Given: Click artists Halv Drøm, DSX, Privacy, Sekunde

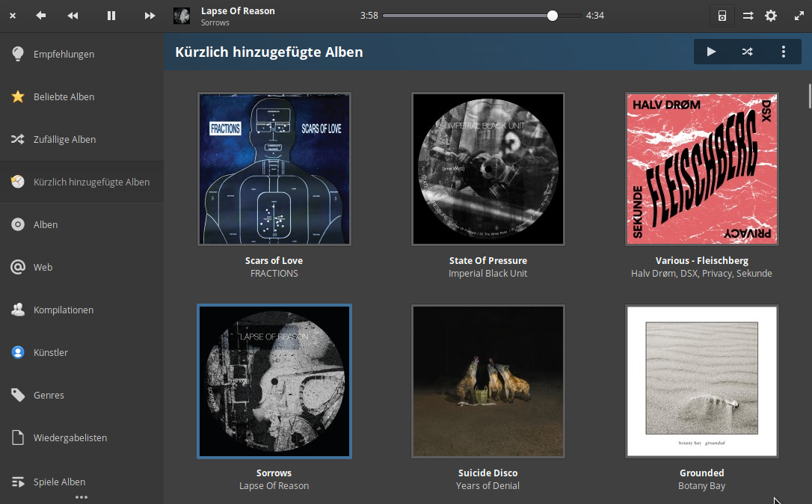Looking at the screenshot, I should (701, 274).
